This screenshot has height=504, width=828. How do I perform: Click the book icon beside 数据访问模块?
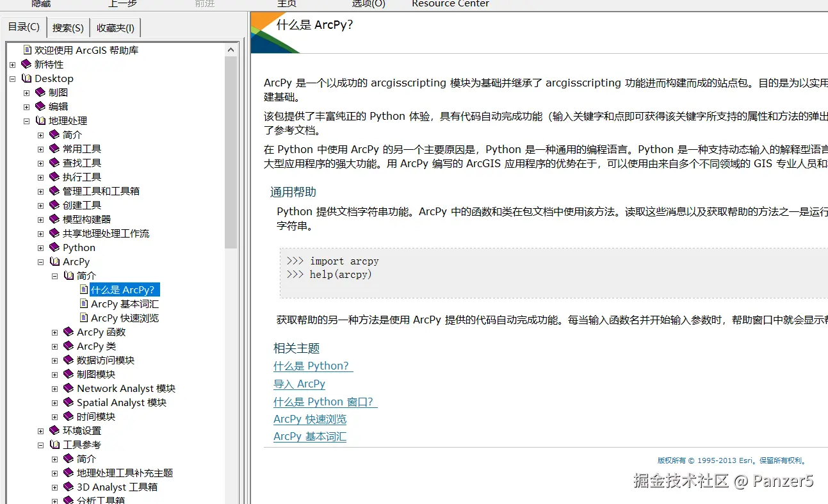point(69,360)
